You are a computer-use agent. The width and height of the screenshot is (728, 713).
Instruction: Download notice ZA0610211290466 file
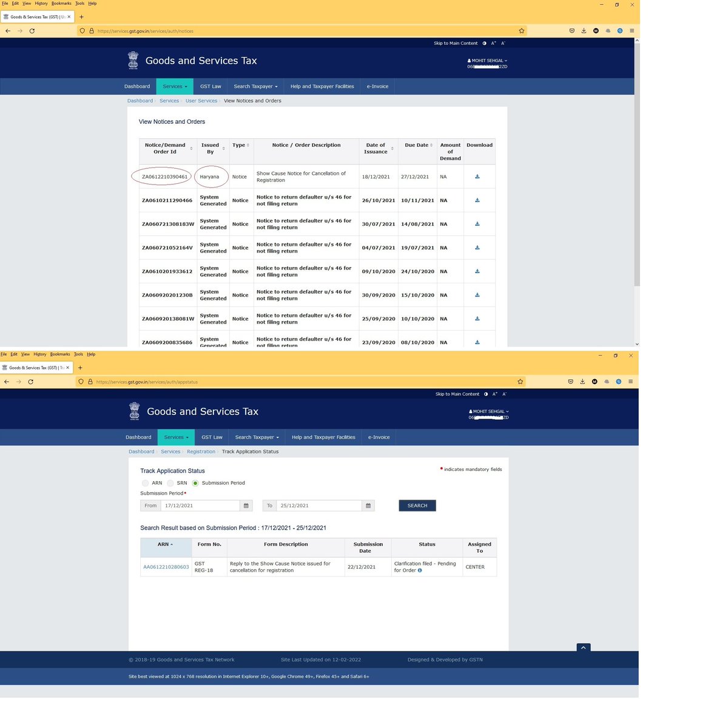(x=477, y=200)
